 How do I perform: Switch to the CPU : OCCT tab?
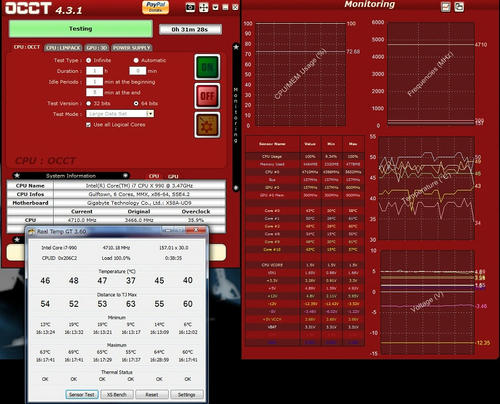coord(27,47)
